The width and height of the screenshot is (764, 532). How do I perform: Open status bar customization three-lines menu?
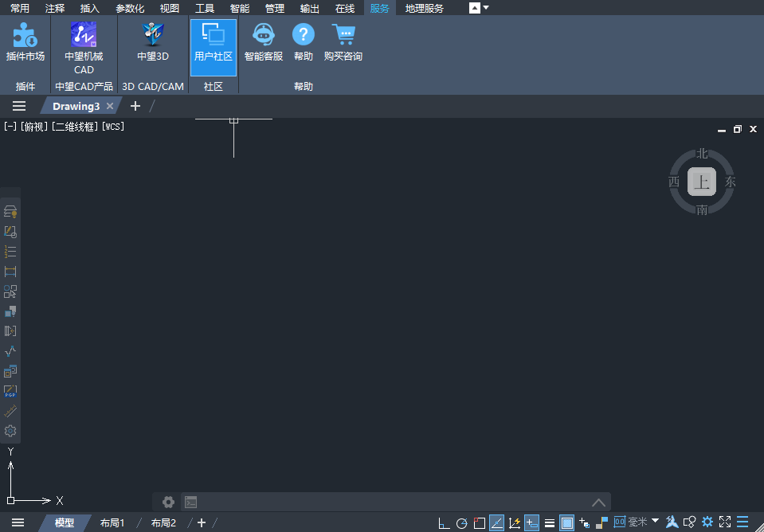742,522
